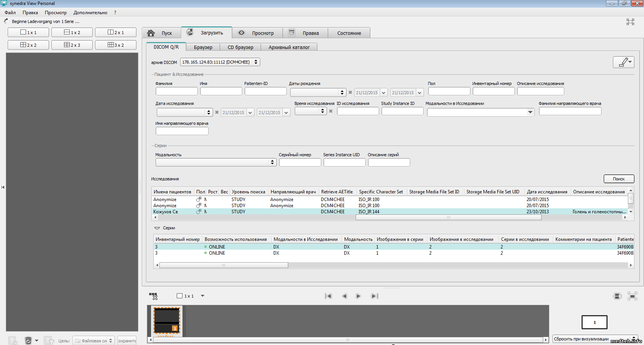The width and height of the screenshot is (644, 345).
Task: Switch to the 3 x 2 layout
Action: (x=116, y=45)
